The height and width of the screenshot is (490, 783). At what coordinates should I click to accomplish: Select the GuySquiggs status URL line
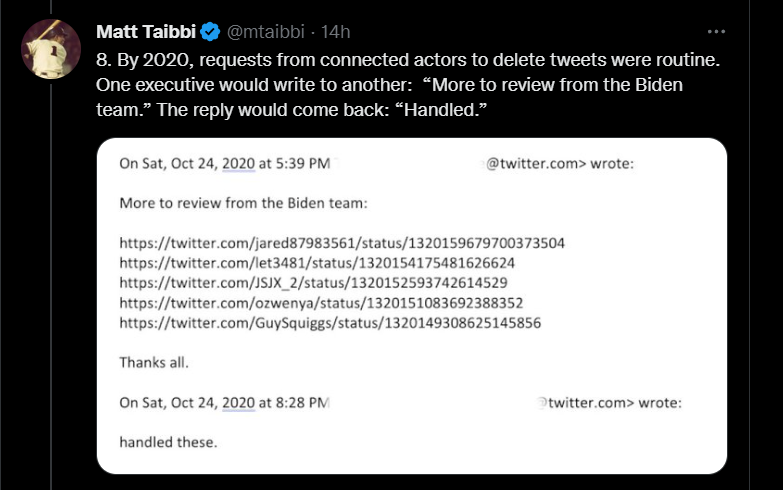click(x=330, y=322)
